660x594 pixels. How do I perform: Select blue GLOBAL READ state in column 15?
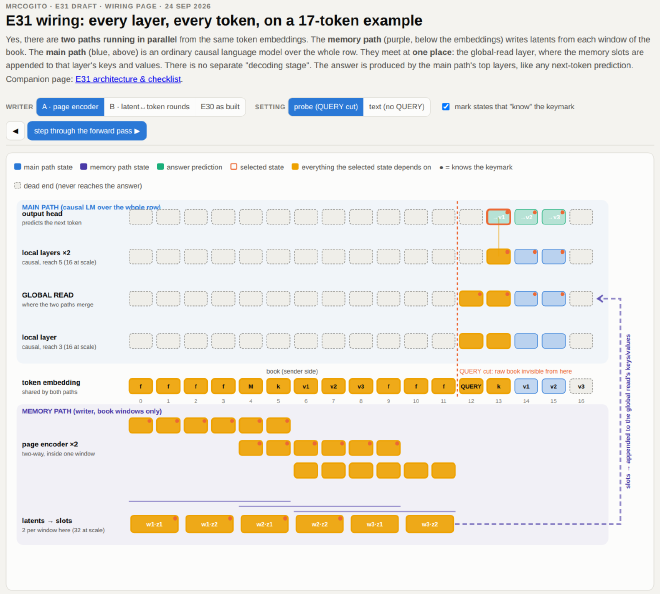[554, 298]
